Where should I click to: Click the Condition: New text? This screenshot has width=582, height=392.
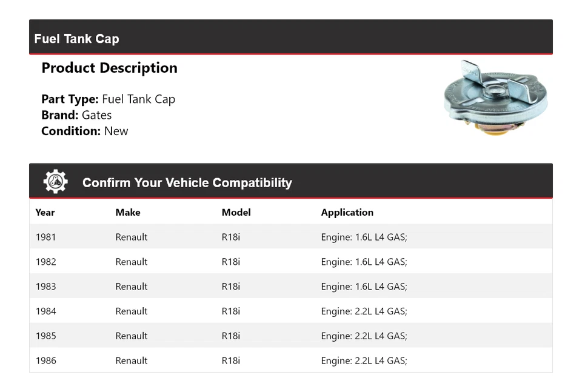[x=84, y=131]
